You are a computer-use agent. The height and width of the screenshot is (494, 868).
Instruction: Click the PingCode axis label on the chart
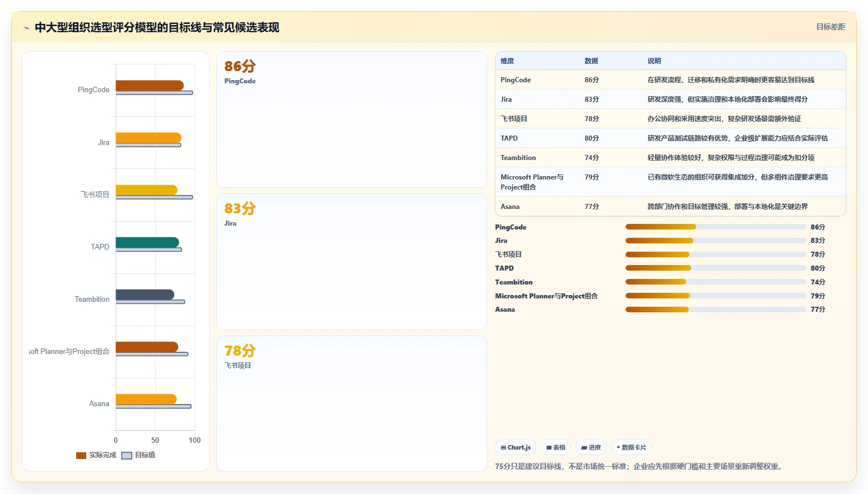click(x=93, y=90)
